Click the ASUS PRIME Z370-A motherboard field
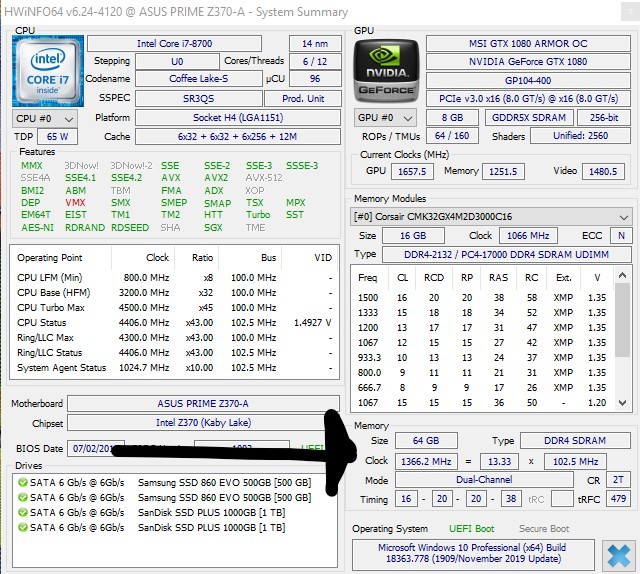This screenshot has width=640, height=574. tap(203, 404)
